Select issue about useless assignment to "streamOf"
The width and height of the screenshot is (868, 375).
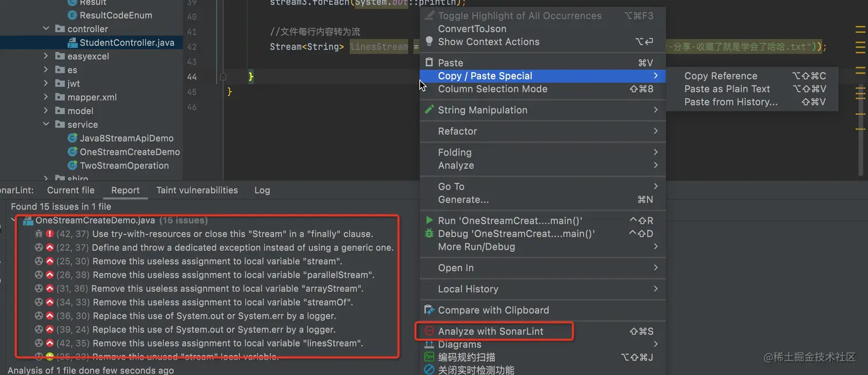pyautogui.click(x=193, y=303)
